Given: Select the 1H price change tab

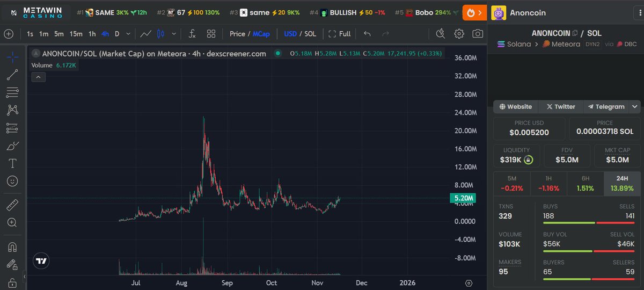Looking at the screenshot, I should pos(548,184).
